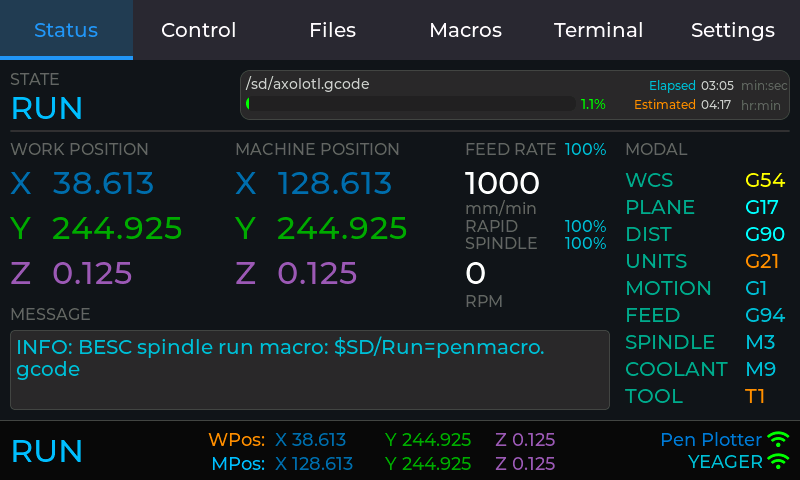This screenshot has height=480, width=800.
Task: Click the work position X value 38.613
Action: [x=103, y=184]
